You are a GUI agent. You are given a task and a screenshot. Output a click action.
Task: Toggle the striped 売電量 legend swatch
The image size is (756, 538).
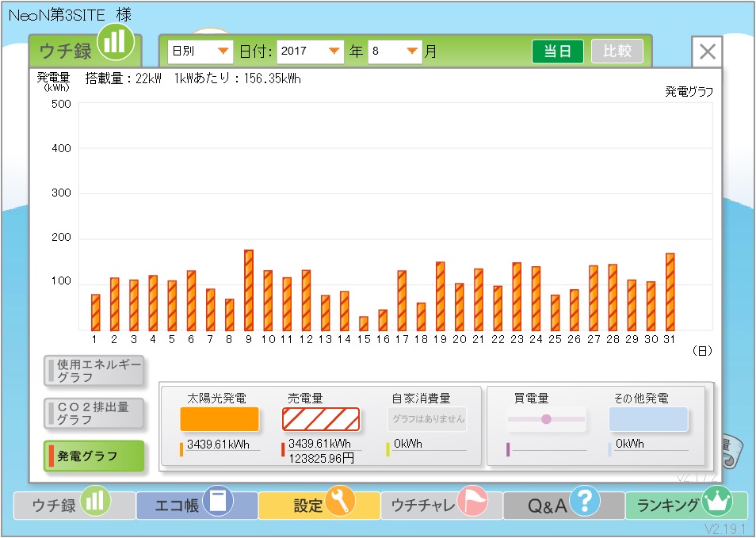click(x=321, y=419)
